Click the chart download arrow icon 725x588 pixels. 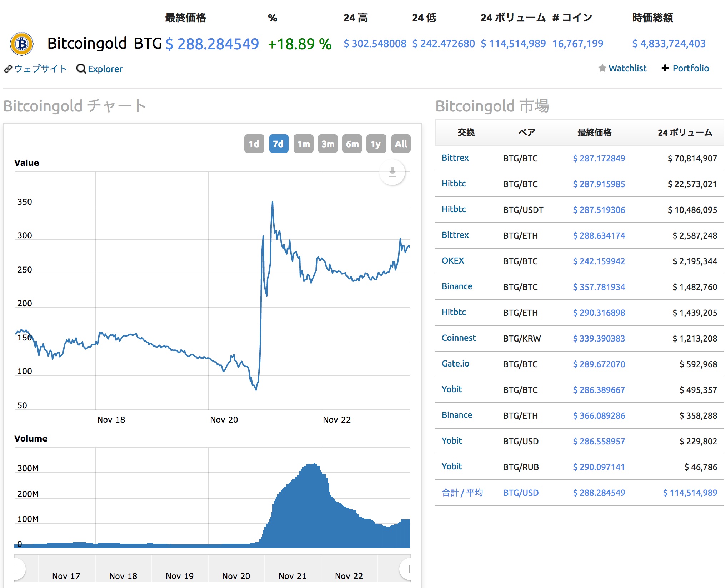pos(392,172)
